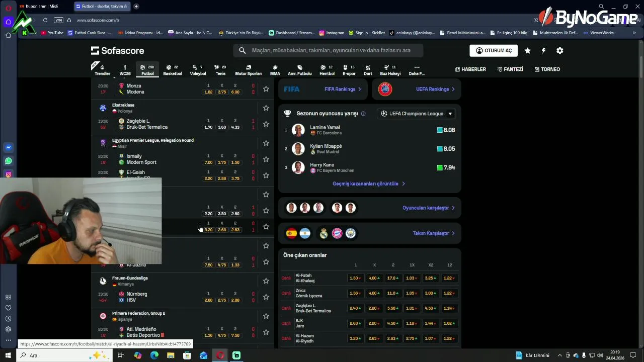Open Kylian Mbappé player entry
Image resolution: width=644 pixels, height=362 pixels.
pos(370,149)
